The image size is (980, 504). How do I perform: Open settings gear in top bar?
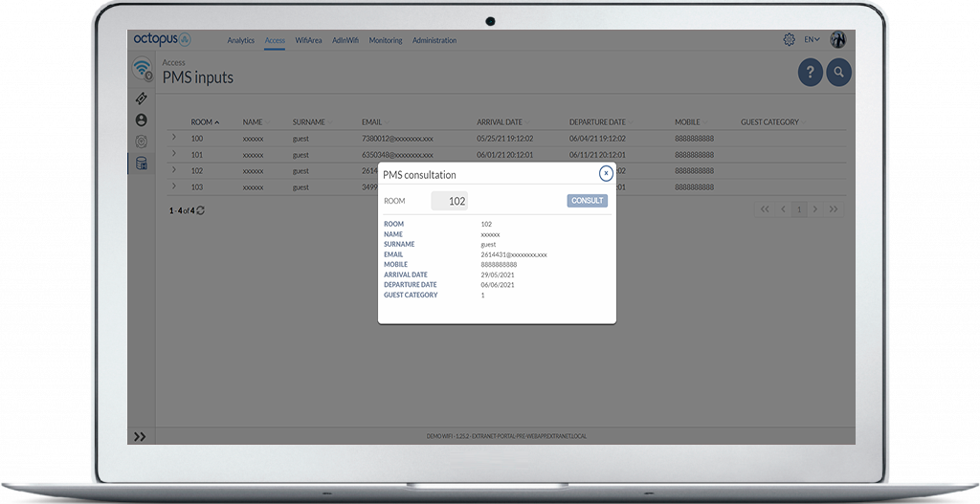789,40
